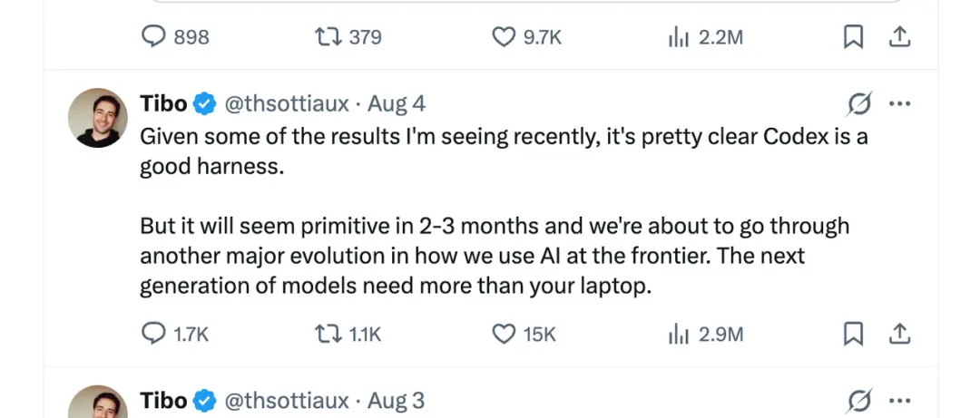Viewport: 980px width, 418px height.
Task: Open @thsottiaux handle on Aug 4 tweet
Action: coord(286,103)
